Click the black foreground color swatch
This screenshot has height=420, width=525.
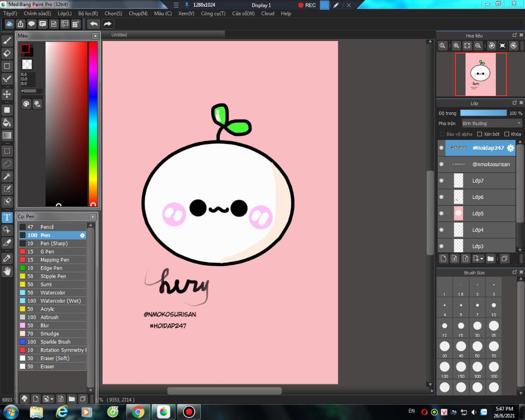[x=25, y=49]
